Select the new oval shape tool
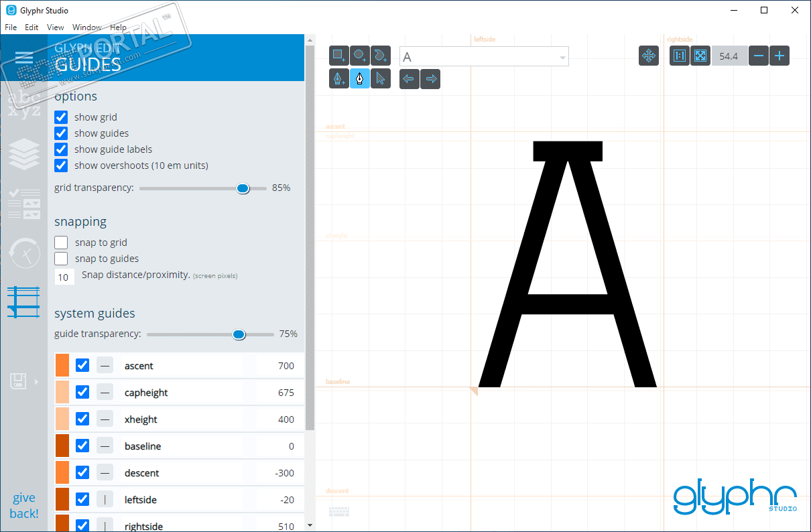Image resolution: width=811 pixels, height=532 pixels. pos(360,56)
